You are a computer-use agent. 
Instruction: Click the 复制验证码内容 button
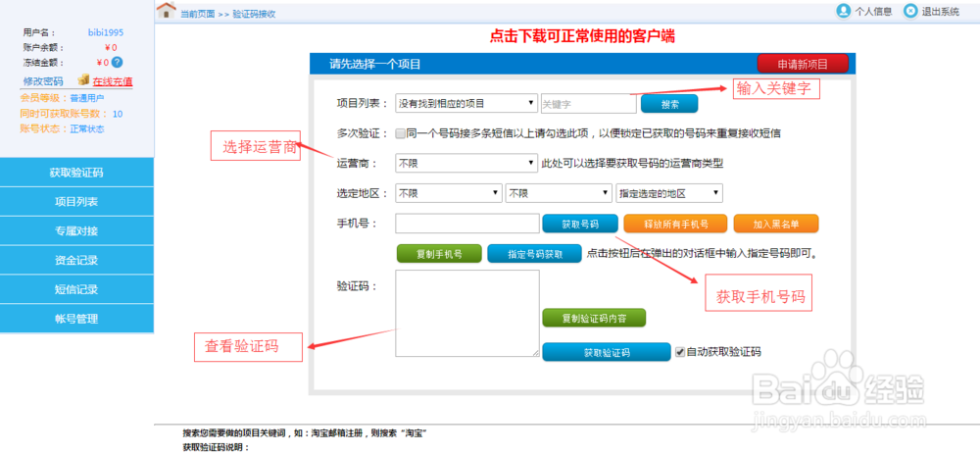[594, 318]
